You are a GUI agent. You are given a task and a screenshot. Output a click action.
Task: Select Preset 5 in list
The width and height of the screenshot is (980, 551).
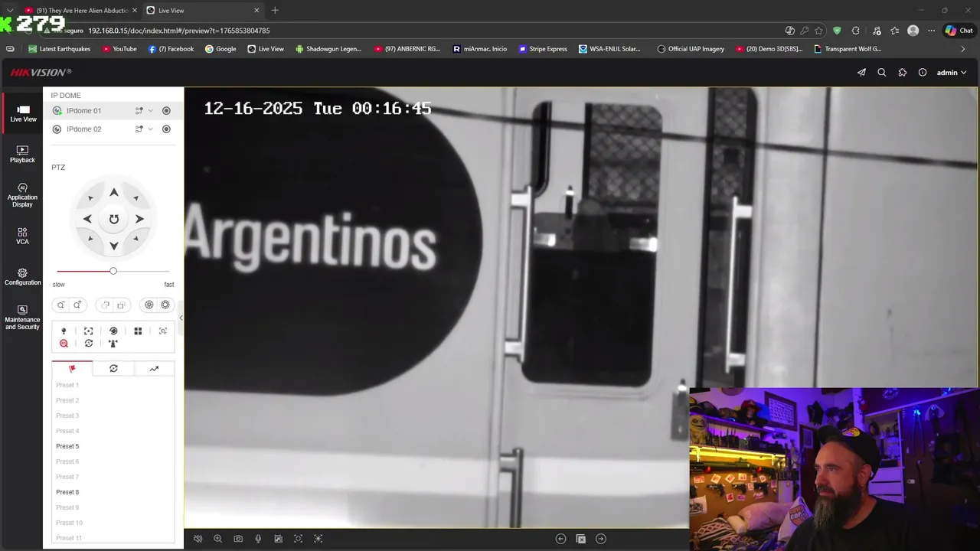(x=67, y=446)
